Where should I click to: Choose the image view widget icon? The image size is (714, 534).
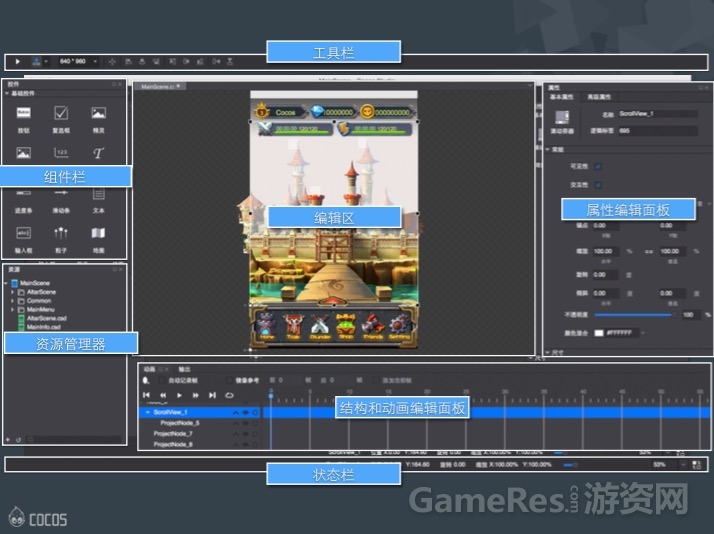[x=23, y=153]
